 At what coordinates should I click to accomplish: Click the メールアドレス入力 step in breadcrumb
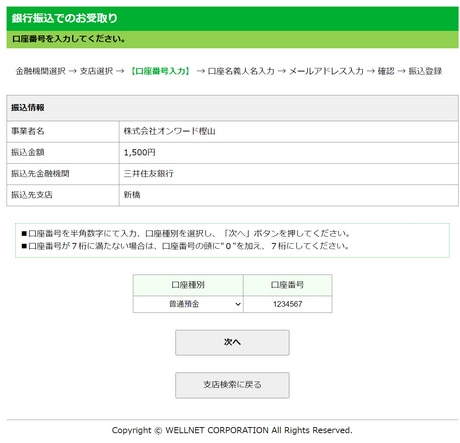326,71
